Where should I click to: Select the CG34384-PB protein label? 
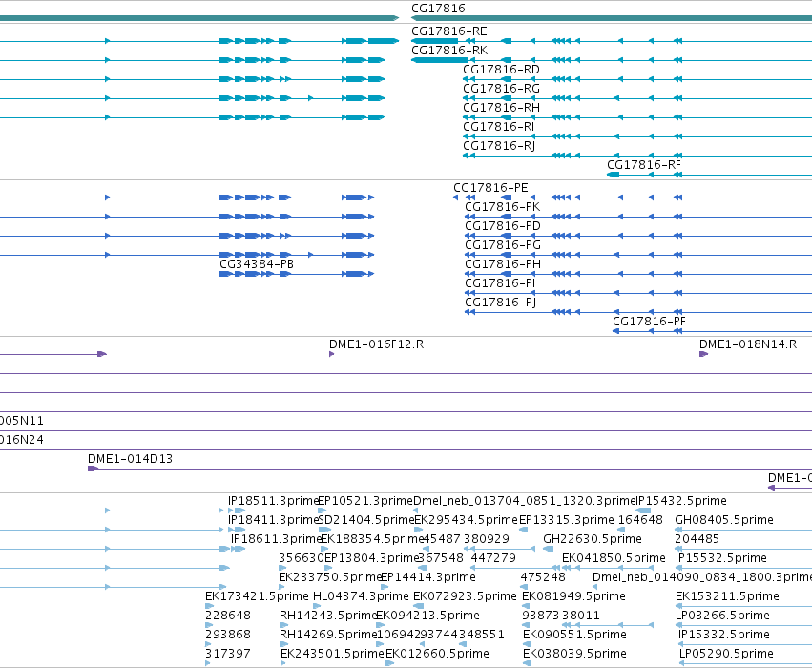click(257, 264)
